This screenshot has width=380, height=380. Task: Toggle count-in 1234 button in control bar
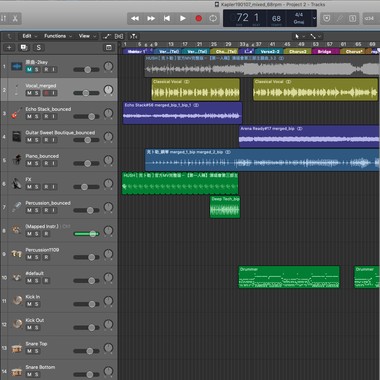click(369, 18)
